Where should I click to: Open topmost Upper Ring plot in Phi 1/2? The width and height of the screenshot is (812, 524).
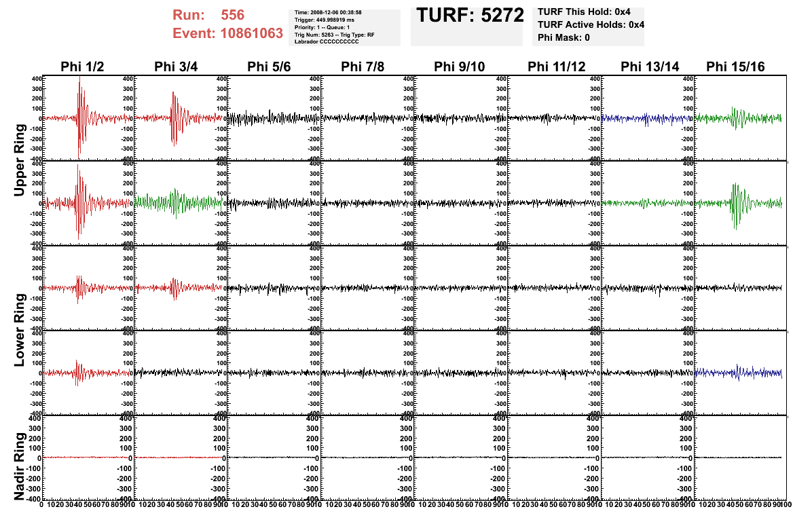pyautogui.click(x=87, y=118)
